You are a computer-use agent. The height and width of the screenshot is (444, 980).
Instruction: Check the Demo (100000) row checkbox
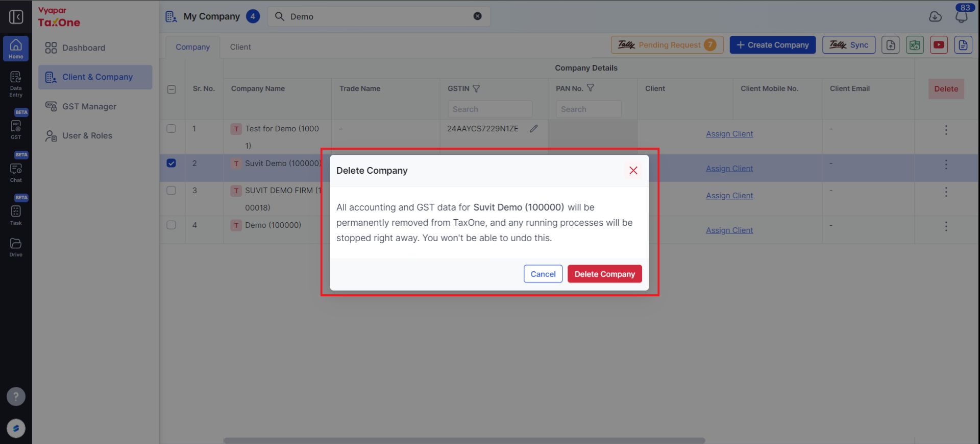coord(171,225)
